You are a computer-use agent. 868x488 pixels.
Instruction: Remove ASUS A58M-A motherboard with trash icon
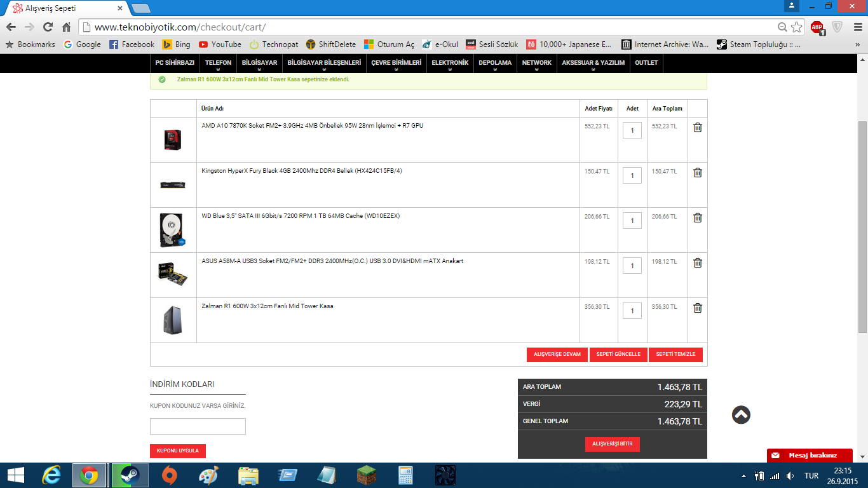(697, 262)
